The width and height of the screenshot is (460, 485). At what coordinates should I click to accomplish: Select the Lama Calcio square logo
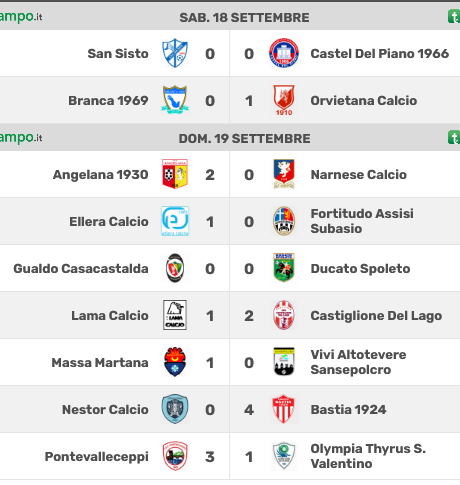coord(175,315)
